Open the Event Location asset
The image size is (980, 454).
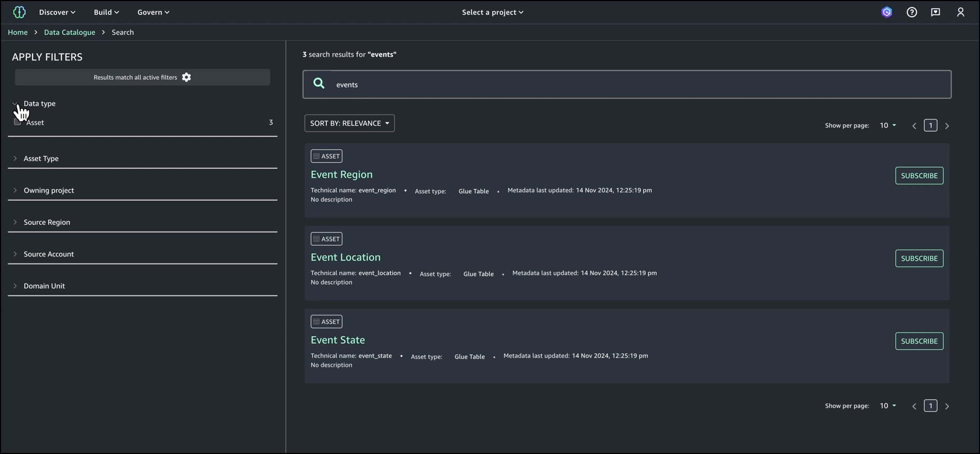point(346,257)
